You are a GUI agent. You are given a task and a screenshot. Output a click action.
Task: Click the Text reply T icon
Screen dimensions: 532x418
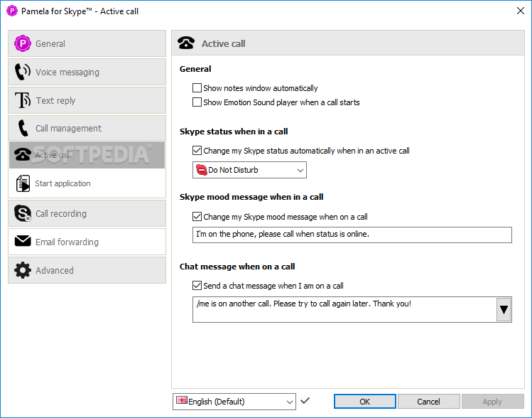pos(23,100)
